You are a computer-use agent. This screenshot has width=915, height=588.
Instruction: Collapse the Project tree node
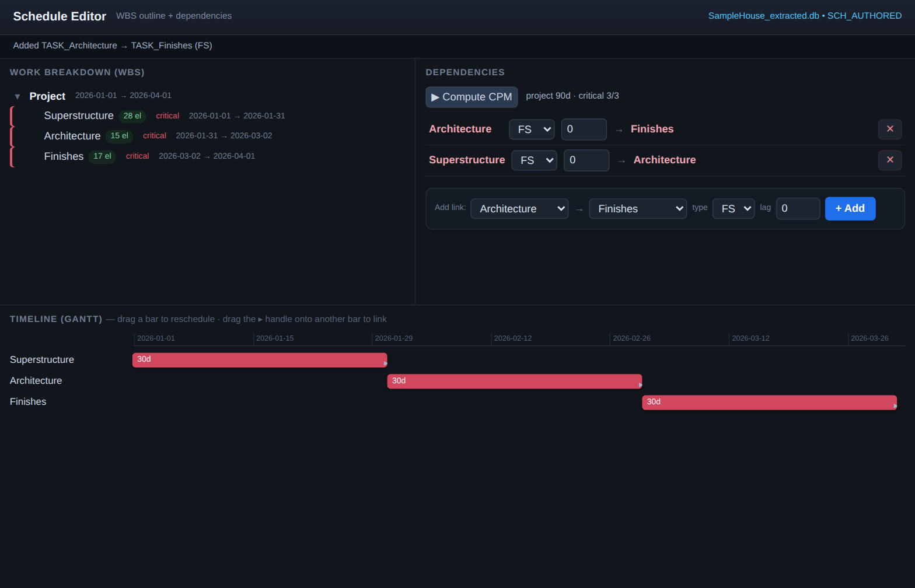pyautogui.click(x=18, y=97)
